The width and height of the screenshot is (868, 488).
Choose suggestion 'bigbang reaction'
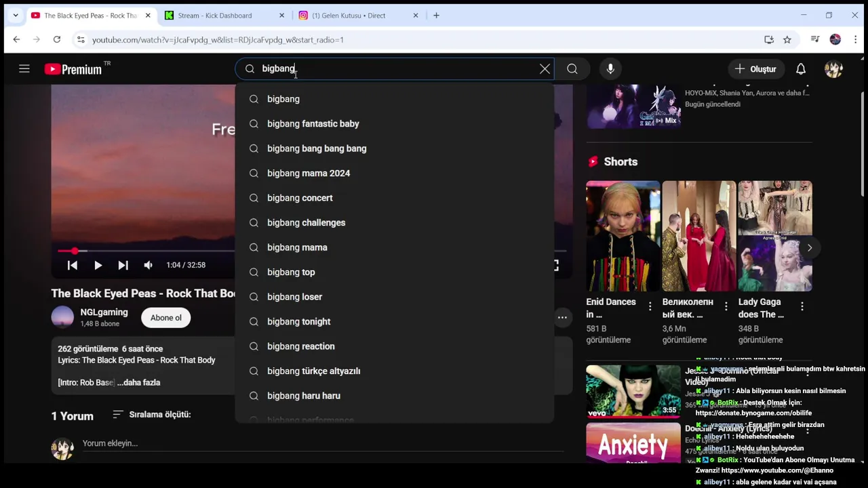pyautogui.click(x=395, y=346)
